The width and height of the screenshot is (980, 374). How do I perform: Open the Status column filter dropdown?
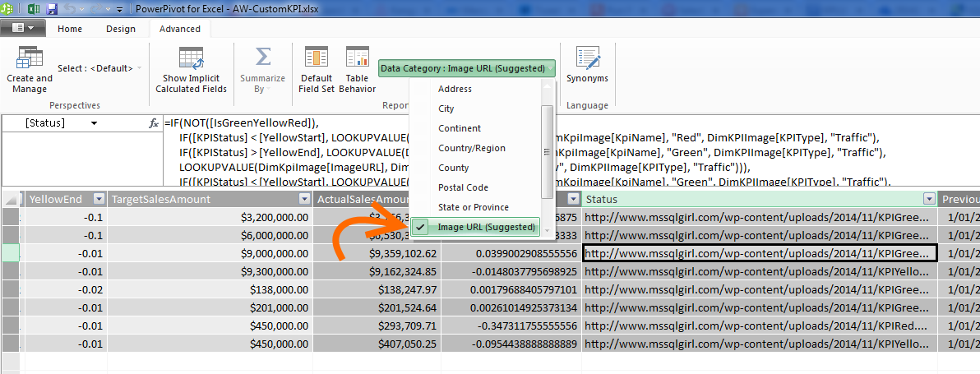[927, 199]
